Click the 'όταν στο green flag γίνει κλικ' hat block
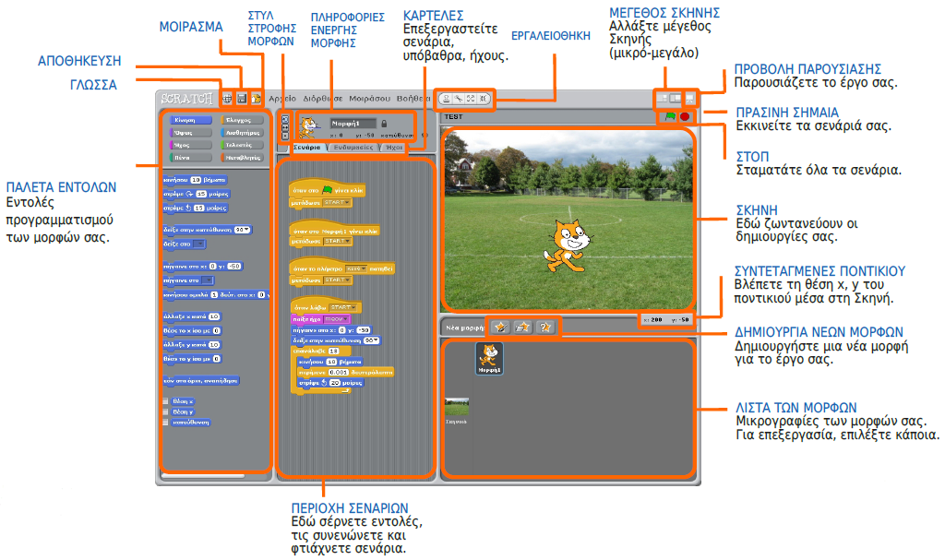The image size is (945, 560). pos(328,189)
